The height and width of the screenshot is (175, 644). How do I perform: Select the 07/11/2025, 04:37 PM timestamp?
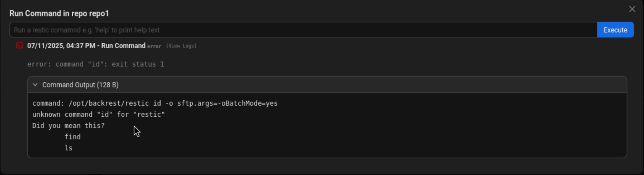click(x=61, y=46)
